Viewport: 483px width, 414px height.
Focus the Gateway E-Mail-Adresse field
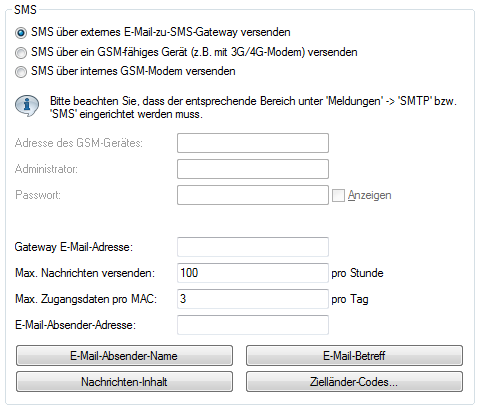pos(253,247)
